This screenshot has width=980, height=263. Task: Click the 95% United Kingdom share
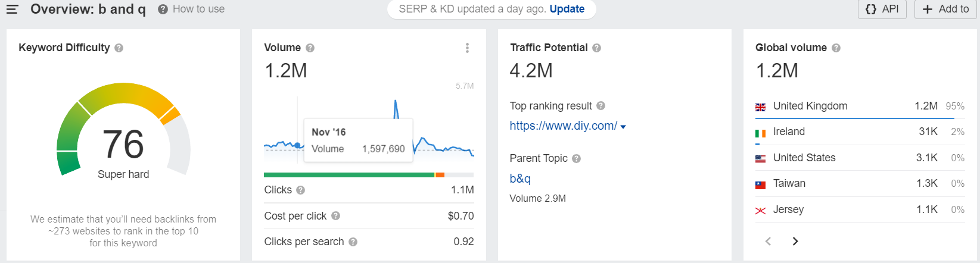click(x=955, y=106)
